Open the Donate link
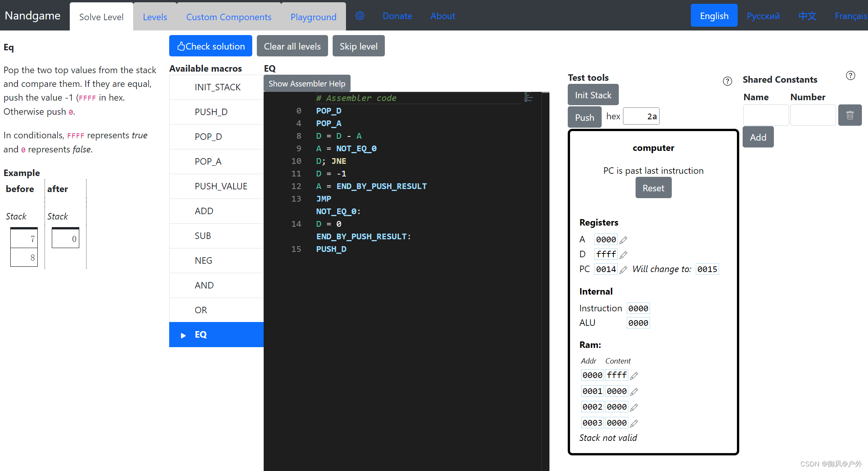Image resolution: width=868 pixels, height=471 pixels. point(397,16)
